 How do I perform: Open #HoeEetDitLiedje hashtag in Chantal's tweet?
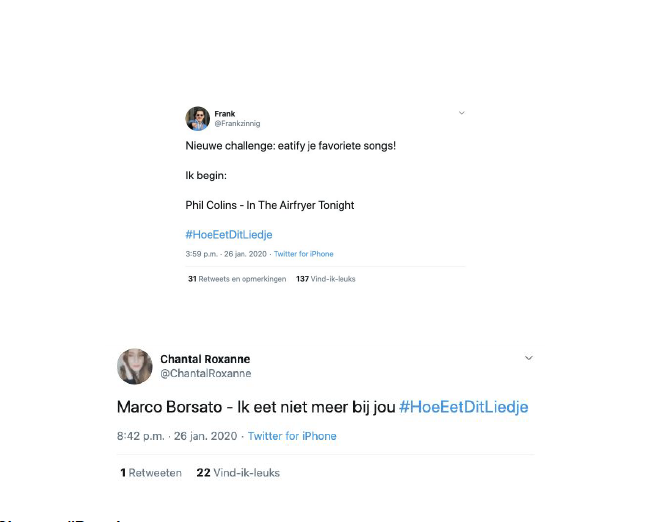tap(464, 407)
